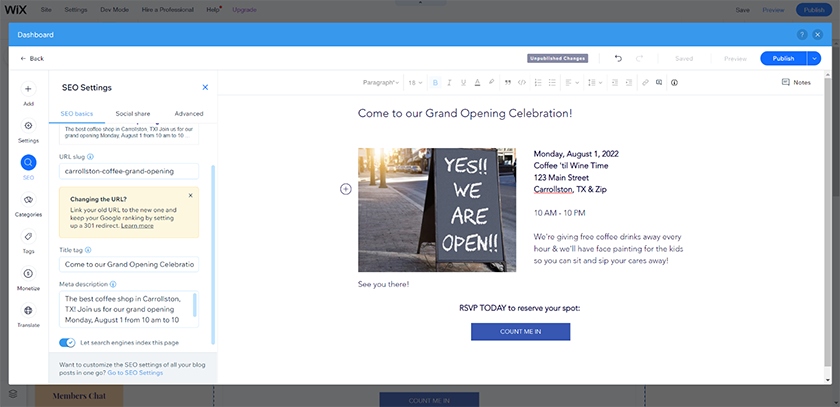Click the undo arrow icon

click(x=618, y=58)
